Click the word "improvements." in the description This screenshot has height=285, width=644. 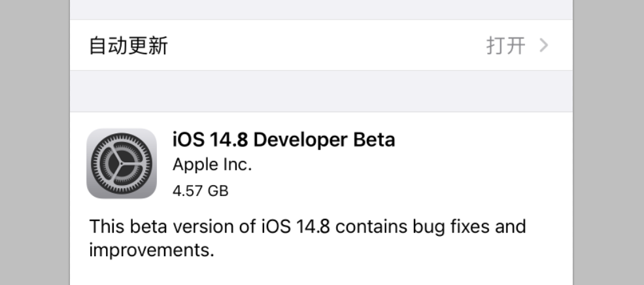[x=152, y=250]
